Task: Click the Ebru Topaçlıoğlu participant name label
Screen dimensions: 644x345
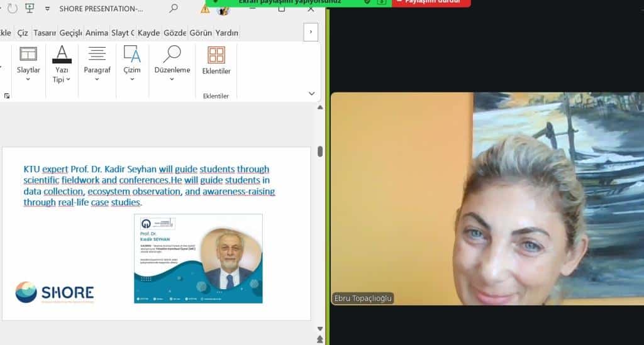Action: (363, 298)
